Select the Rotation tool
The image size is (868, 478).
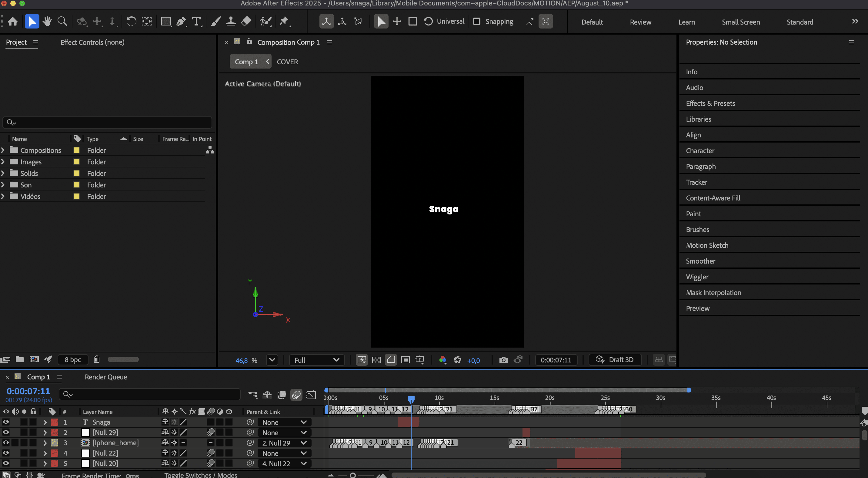point(131,22)
